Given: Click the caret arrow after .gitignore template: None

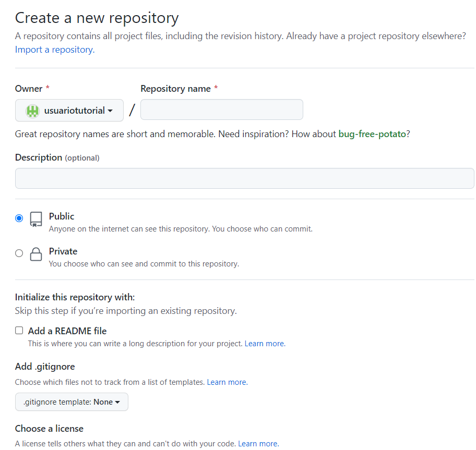Looking at the screenshot, I should [x=117, y=403].
